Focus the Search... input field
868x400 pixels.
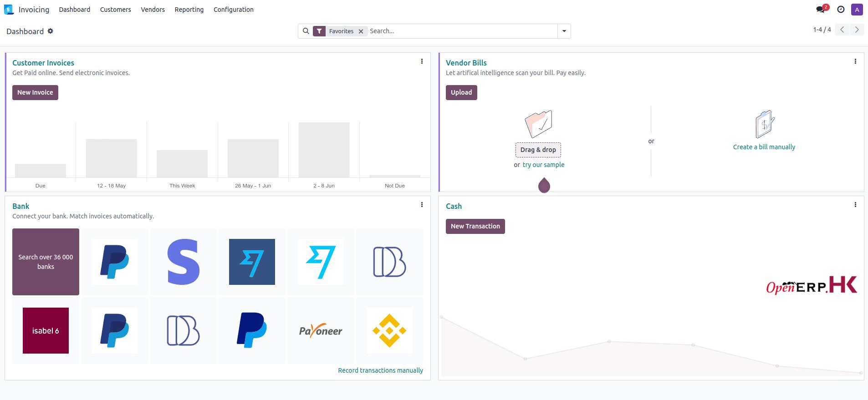pyautogui.click(x=462, y=31)
